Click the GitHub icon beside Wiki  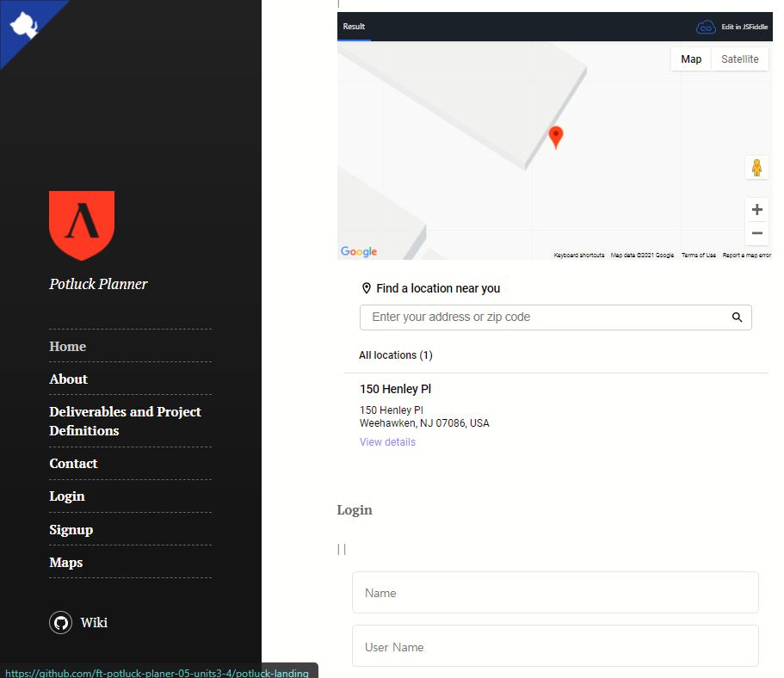tap(60, 623)
